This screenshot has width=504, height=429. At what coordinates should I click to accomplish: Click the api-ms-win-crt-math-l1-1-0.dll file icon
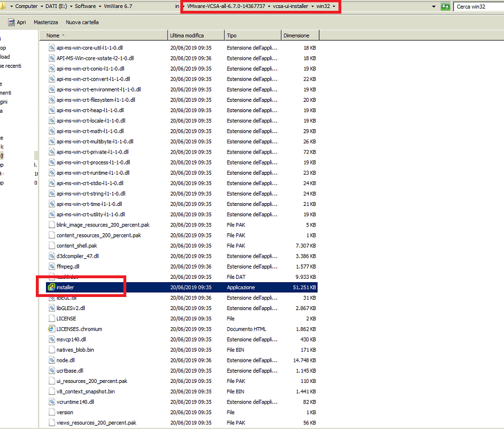coord(51,131)
